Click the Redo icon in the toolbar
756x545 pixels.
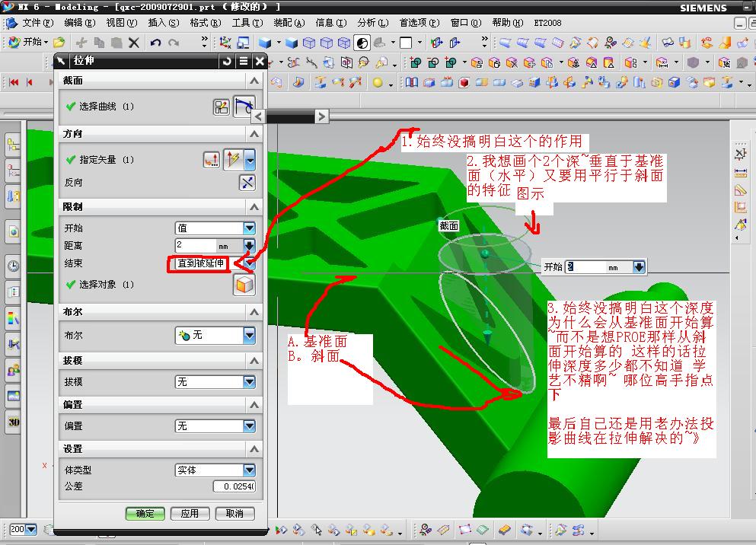(174, 43)
